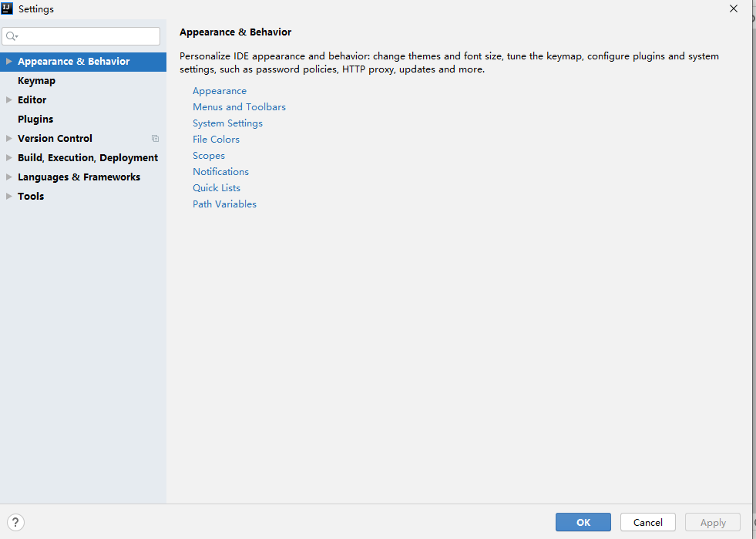Open the Quick Lists link
The height and width of the screenshot is (539, 756).
pyautogui.click(x=217, y=187)
